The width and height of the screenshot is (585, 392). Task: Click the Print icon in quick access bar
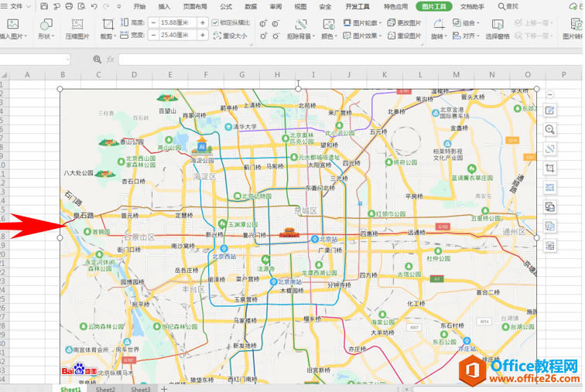tap(69, 6)
